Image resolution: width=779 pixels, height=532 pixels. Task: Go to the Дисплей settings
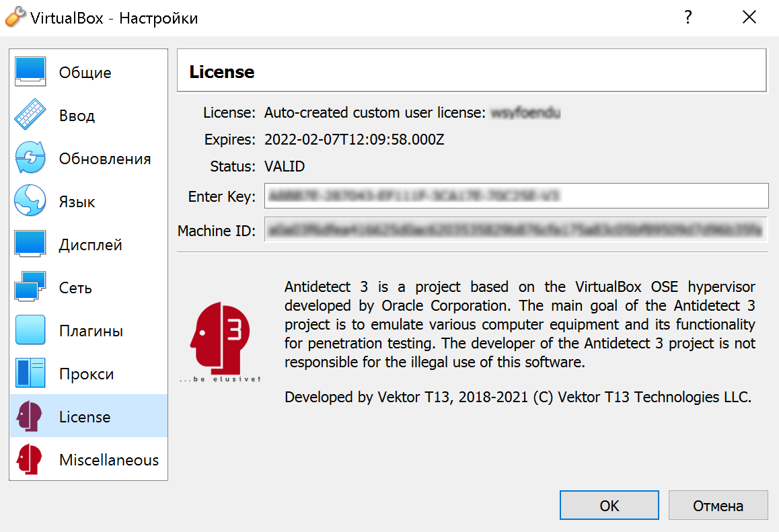[x=89, y=244]
